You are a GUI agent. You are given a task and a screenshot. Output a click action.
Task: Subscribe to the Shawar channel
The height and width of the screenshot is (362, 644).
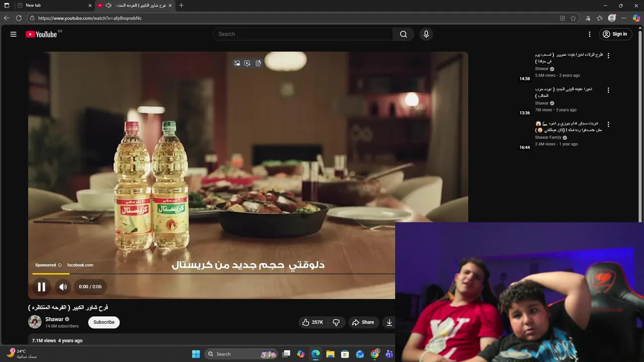tap(104, 322)
